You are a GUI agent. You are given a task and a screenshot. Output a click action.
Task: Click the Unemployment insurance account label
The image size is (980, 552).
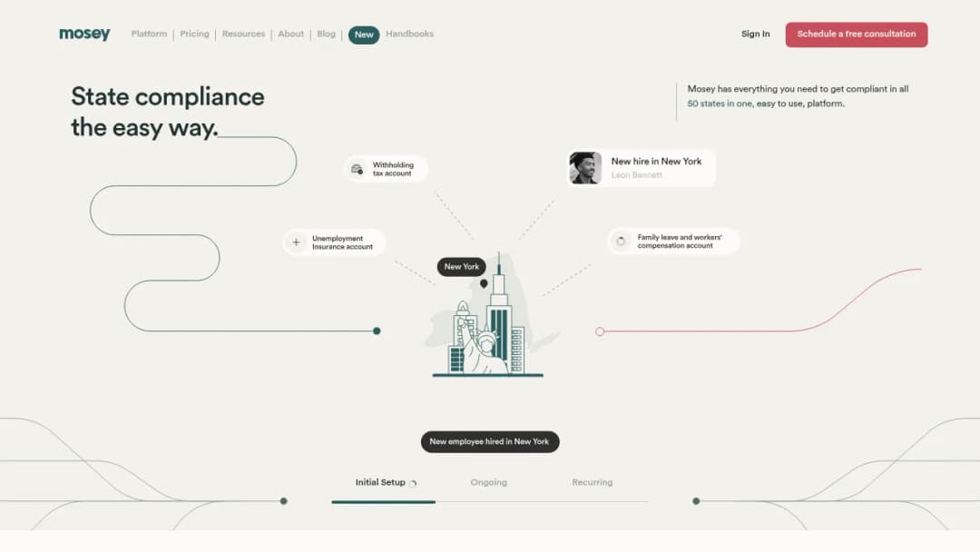click(x=342, y=242)
